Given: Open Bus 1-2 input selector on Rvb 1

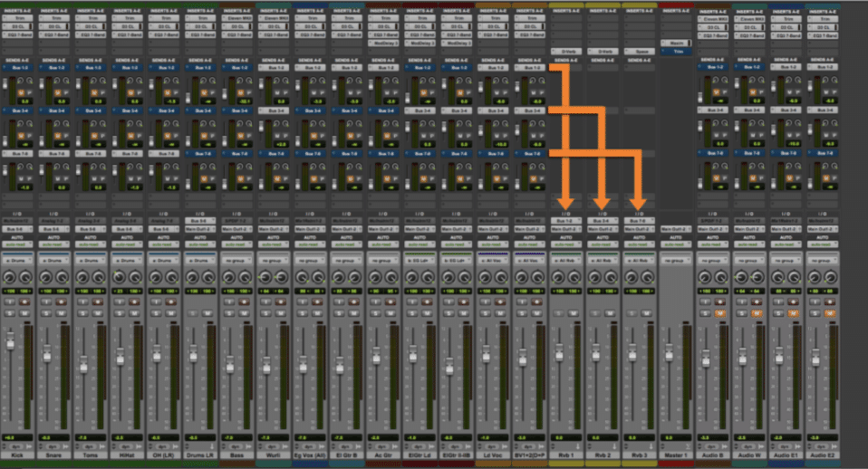Looking at the screenshot, I should tap(565, 221).
